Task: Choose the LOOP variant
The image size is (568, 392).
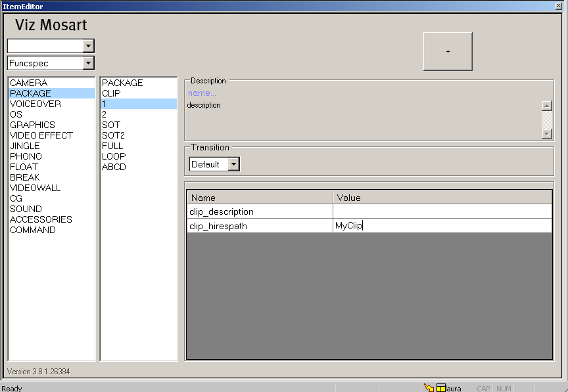Action: pos(114,156)
